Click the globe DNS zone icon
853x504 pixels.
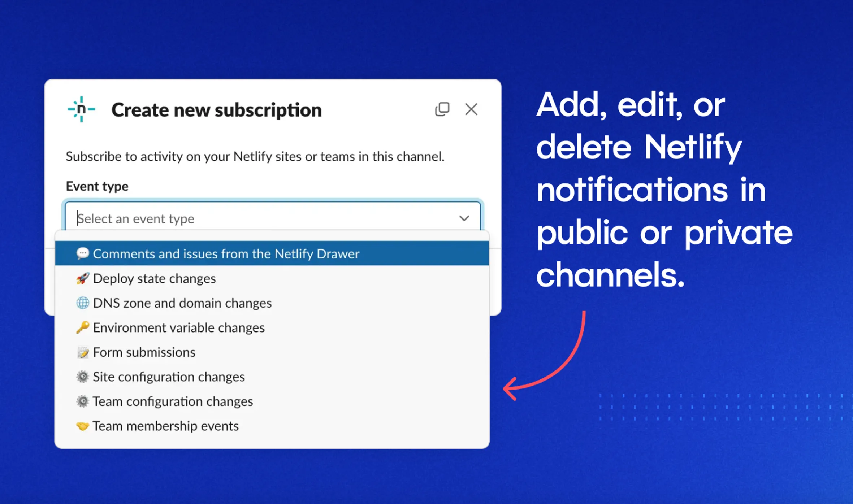pos(83,303)
